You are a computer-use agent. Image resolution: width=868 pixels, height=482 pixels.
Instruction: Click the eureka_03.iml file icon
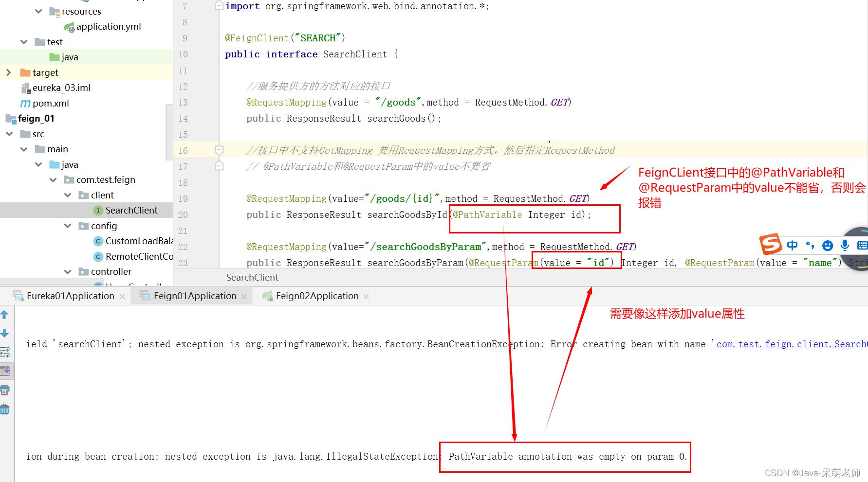coord(26,88)
